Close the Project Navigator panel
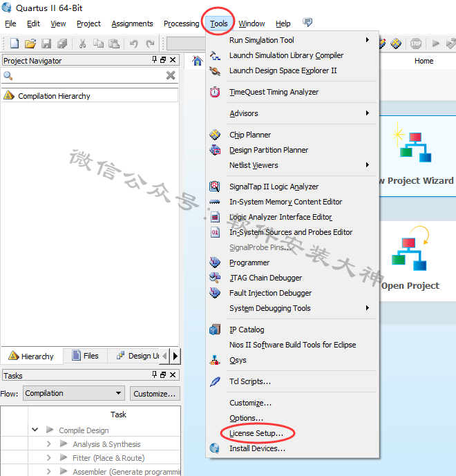 coord(173,60)
